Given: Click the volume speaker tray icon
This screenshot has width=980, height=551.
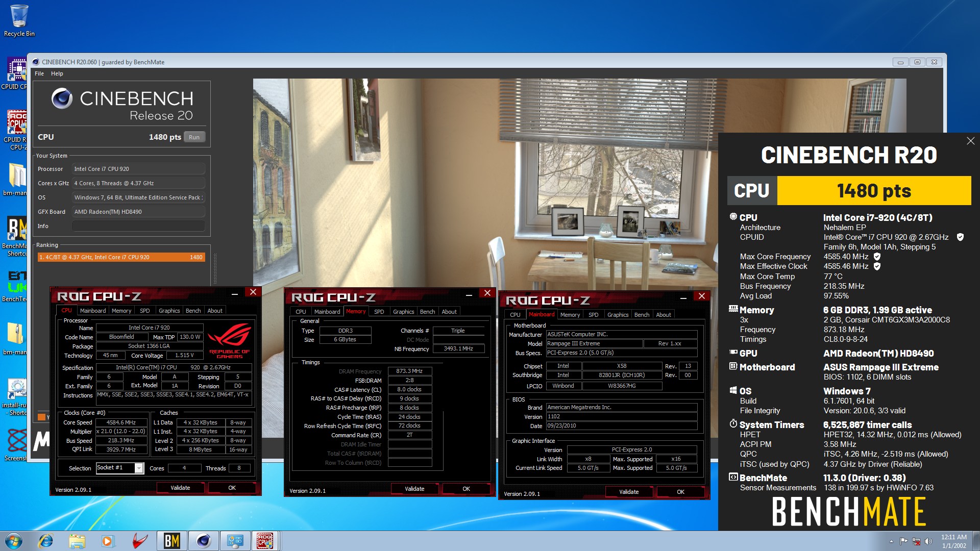Looking at the screenshot, I should point(928,541).
